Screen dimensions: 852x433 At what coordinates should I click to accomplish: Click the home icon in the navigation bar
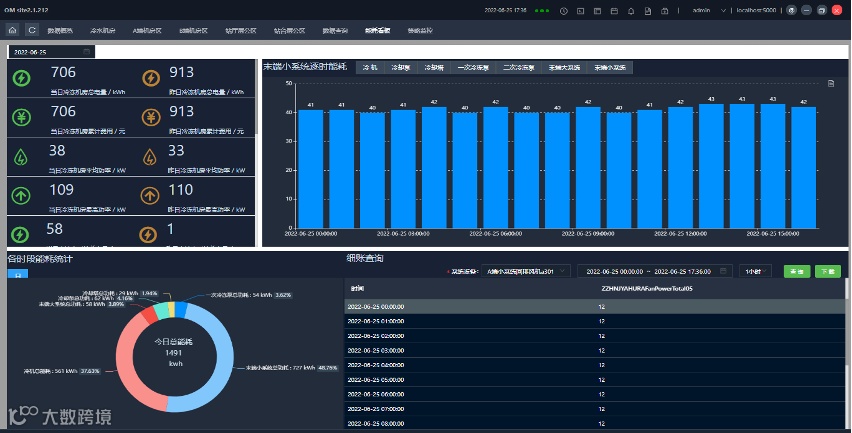12,30
